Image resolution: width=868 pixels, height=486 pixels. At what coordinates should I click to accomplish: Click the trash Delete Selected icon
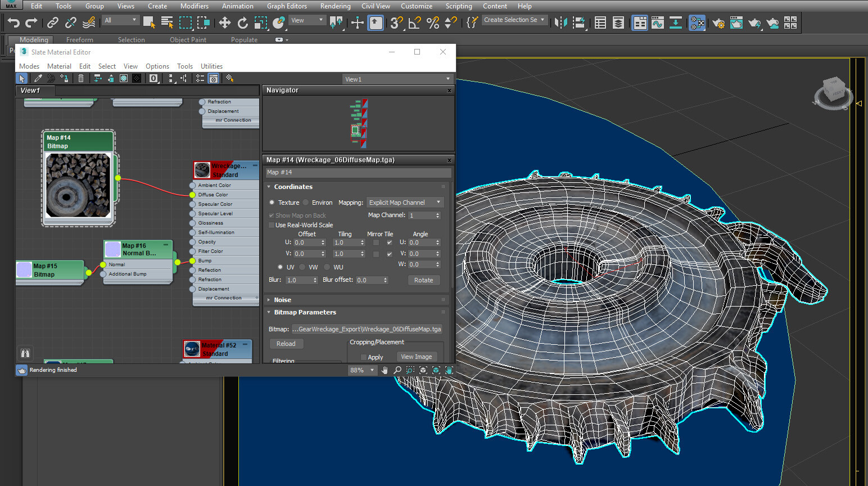pos(80,79)
